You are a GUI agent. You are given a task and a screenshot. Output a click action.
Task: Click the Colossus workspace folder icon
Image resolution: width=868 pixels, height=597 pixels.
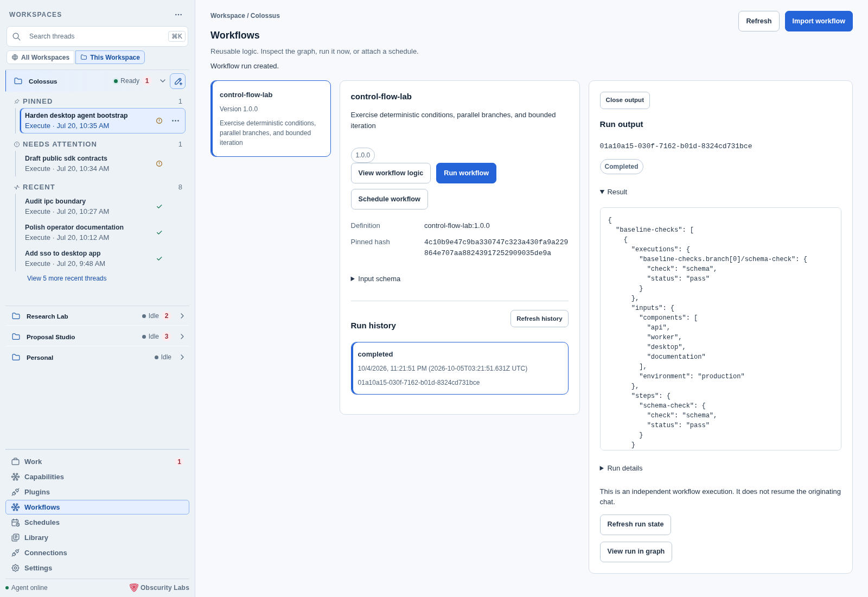pos(18,81)
